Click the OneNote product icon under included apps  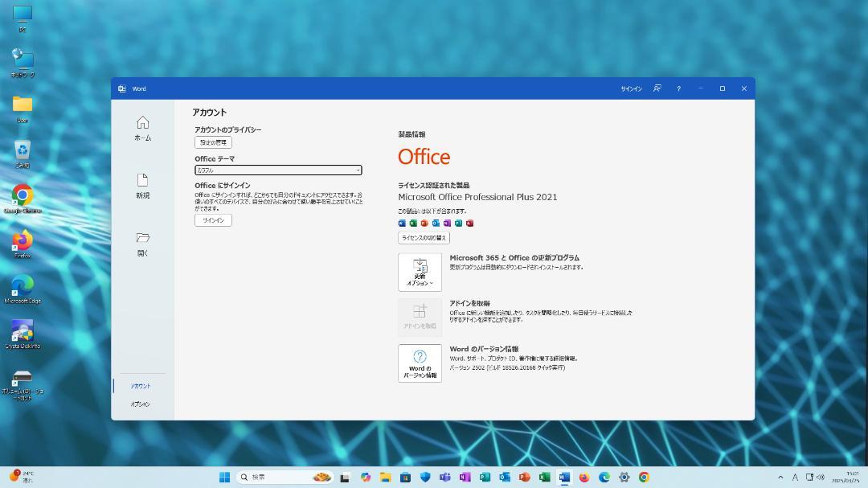click(x=447, y=223)
